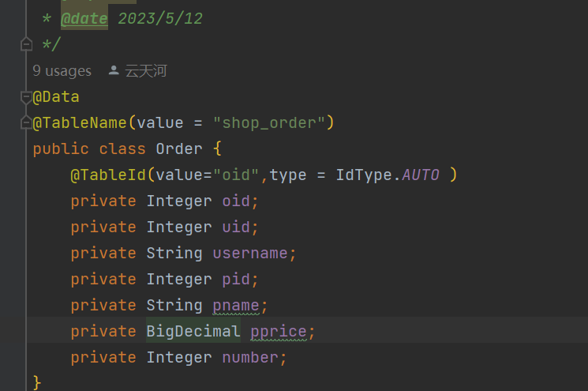This screenshot has width=588, height=391.
Task: Click the @Data annotation
Action: pos(57,97)
